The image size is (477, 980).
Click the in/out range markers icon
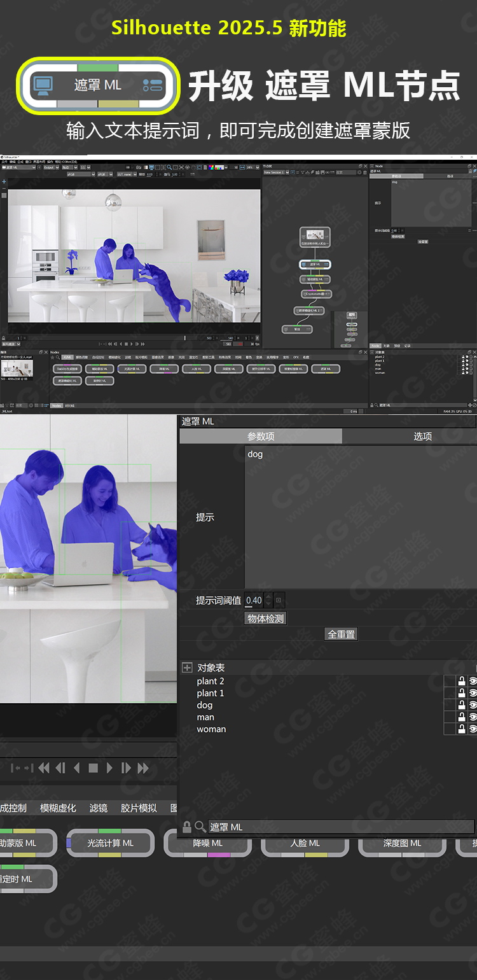pyautogui.click(x=22, y=768)
